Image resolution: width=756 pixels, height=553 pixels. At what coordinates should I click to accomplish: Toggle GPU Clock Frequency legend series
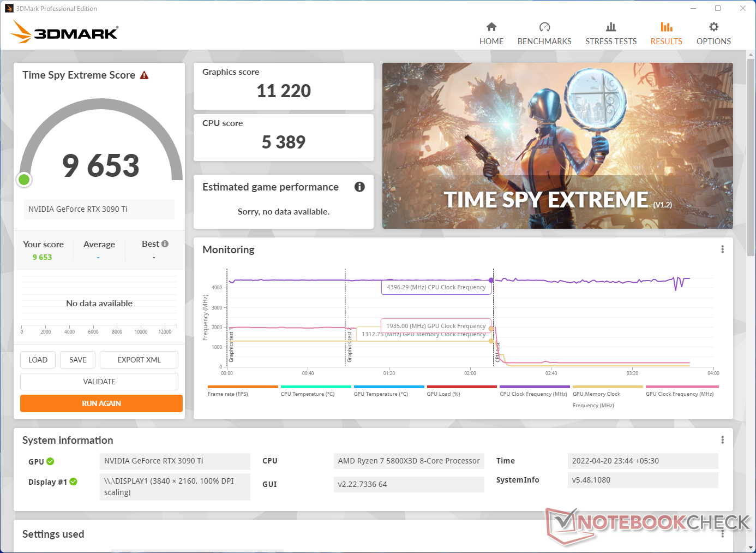682,391
